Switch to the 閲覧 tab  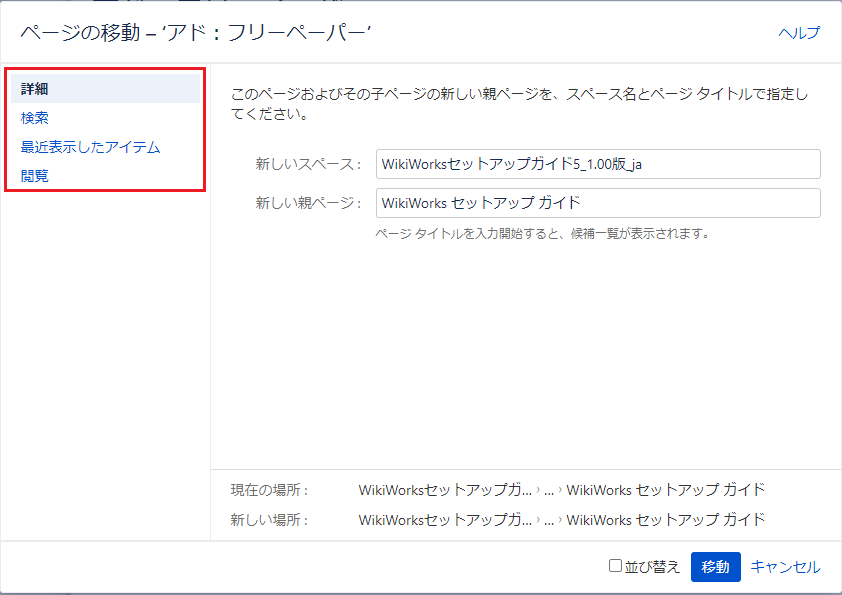click(x=35, y=176)
